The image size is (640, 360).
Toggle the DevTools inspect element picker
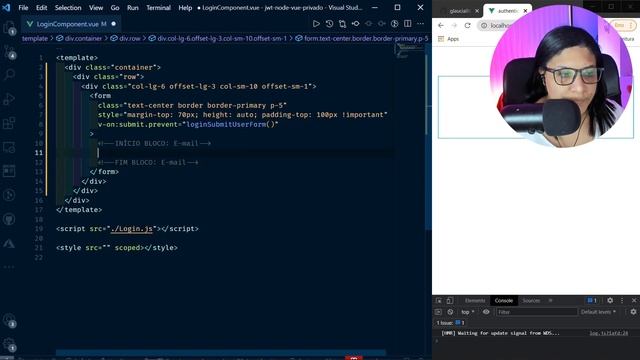pyautogui.click(x=439, y=300)
